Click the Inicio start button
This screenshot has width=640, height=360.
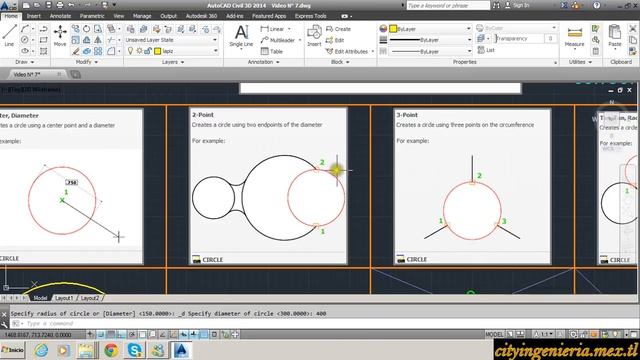[13, 350]
